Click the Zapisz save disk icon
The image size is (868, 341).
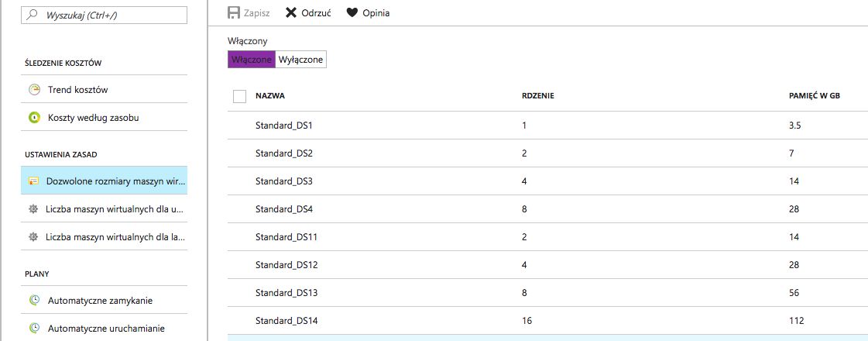click(233, 13)
